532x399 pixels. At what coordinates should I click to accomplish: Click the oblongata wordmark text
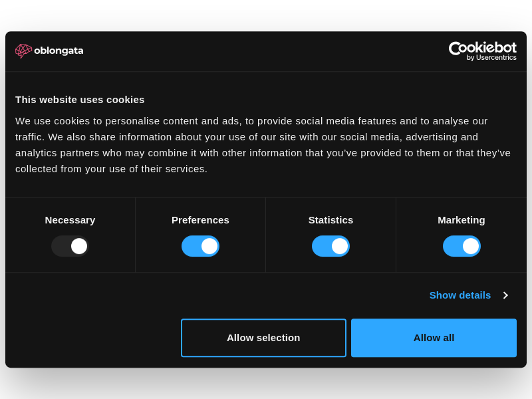point(59,51)
